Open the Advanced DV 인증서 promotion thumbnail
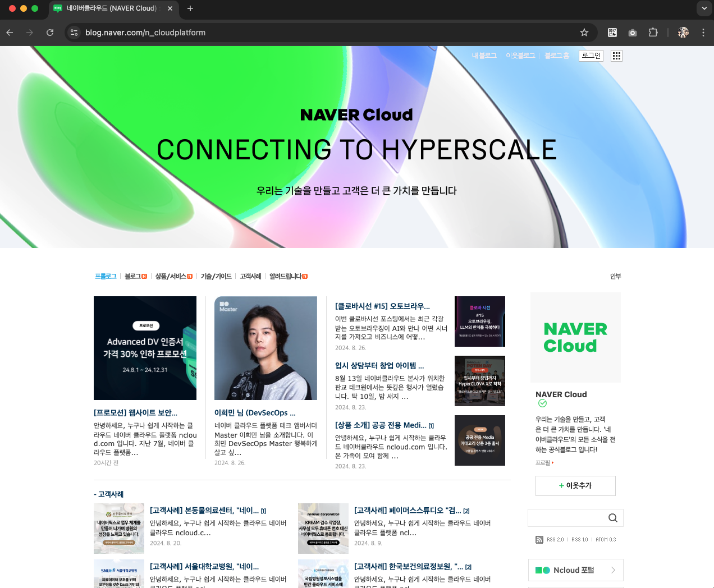714x588 pixels. tap(145, 348)
